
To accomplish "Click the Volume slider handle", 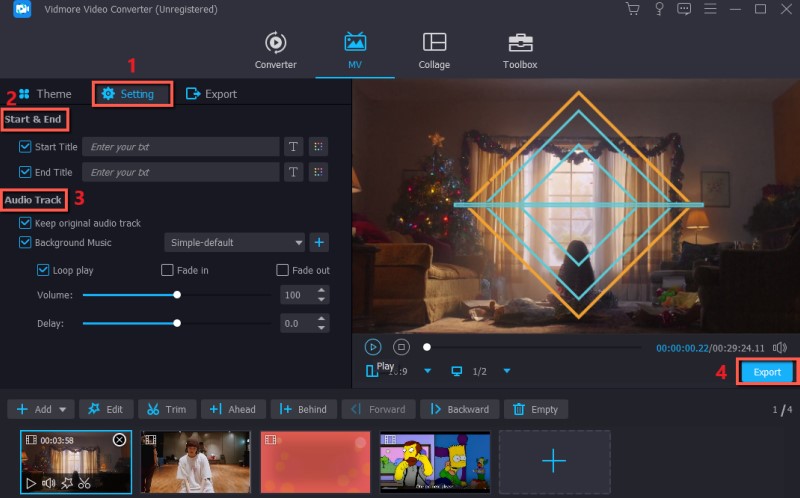I will (177, 295).
